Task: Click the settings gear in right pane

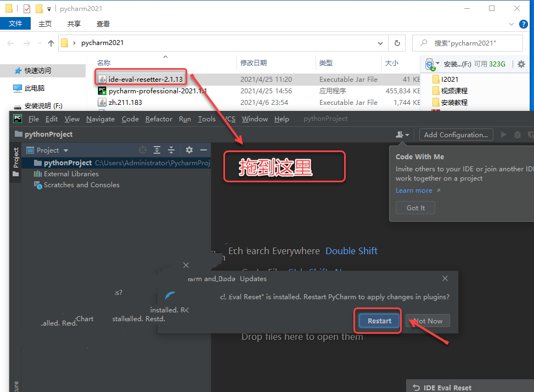Action: pyautogui.click(x=521, y=64)
